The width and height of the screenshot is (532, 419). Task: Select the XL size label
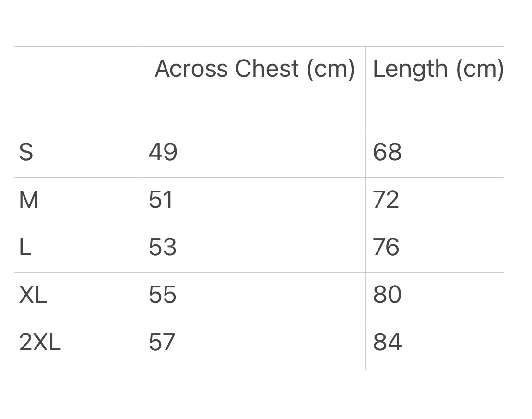tap(33, 295)
